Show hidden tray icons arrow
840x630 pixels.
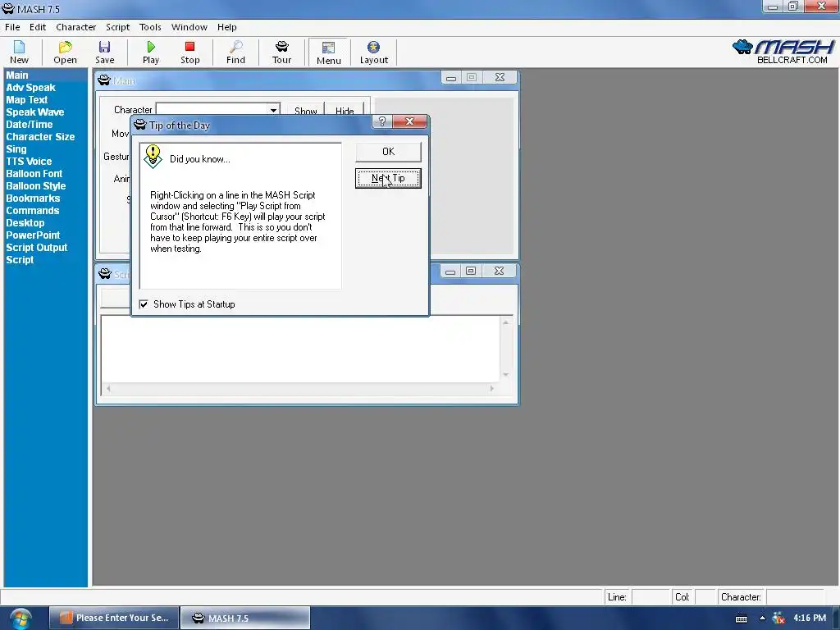pos(762,619)
